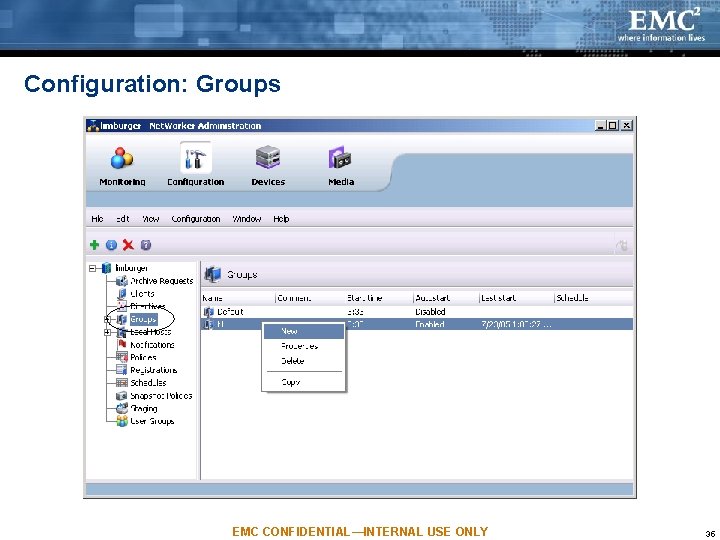Click the red X Delete toolbar icon

click(x=128, y=245)
